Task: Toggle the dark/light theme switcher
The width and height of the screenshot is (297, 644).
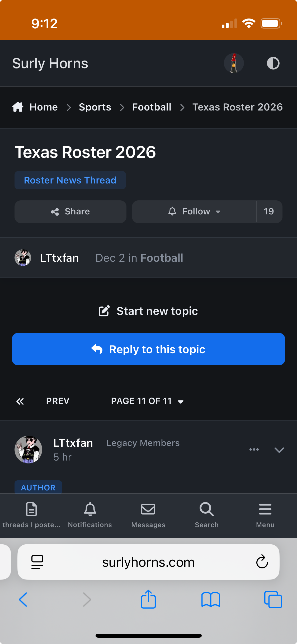Action: click(273, 63)
